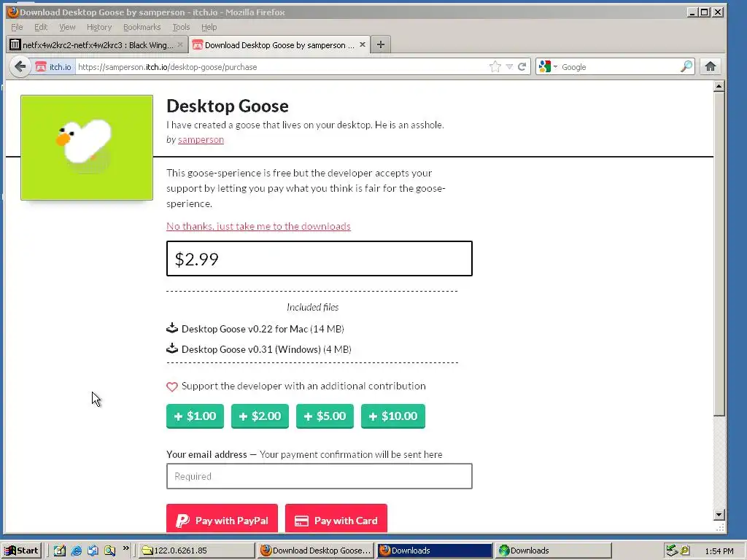747x560 pixels.
Task: Add $5.00 contribution
Action: [325, 416]
